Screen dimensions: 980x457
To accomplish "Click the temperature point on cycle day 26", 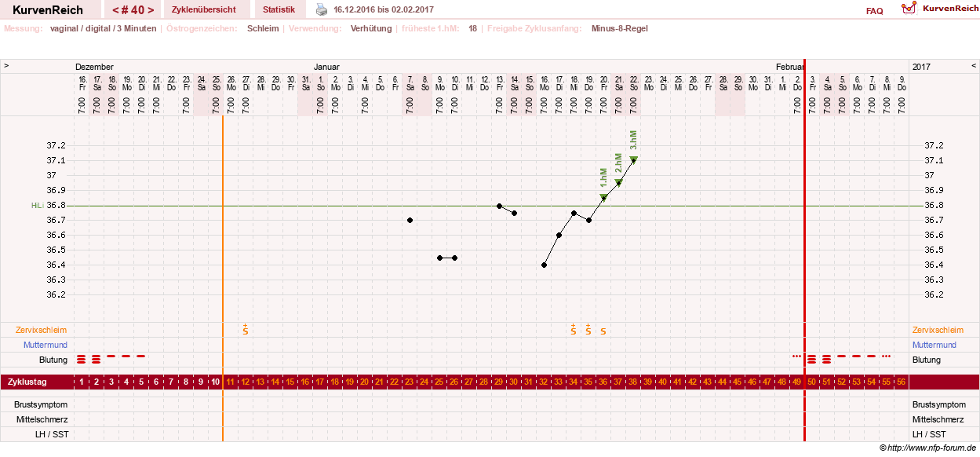I will 454,258.
